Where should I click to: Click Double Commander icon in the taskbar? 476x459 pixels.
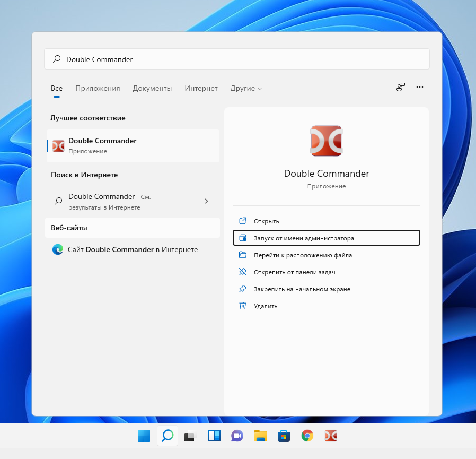point(330,436)
